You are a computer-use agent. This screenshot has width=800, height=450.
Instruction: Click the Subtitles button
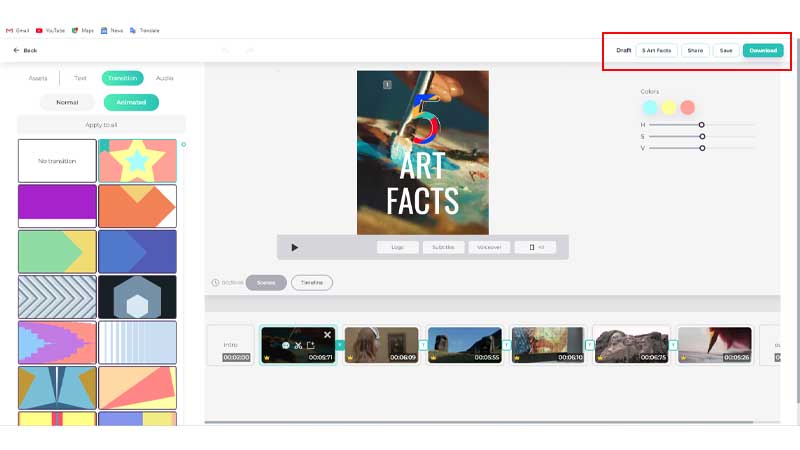(x=443, y=247)
